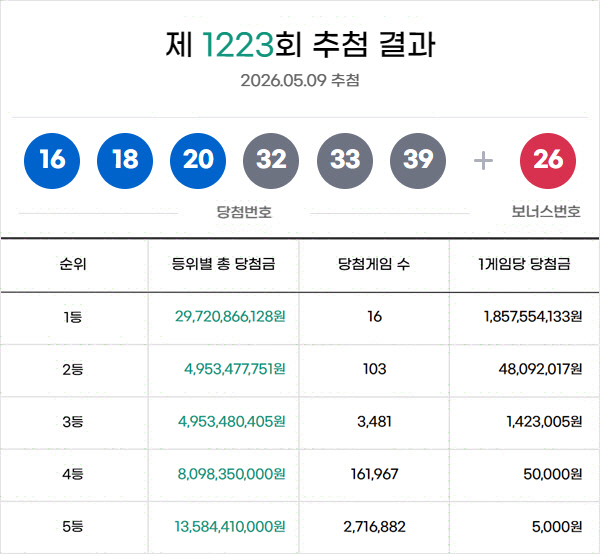Click the 당첨게임 수 column header

374,264
